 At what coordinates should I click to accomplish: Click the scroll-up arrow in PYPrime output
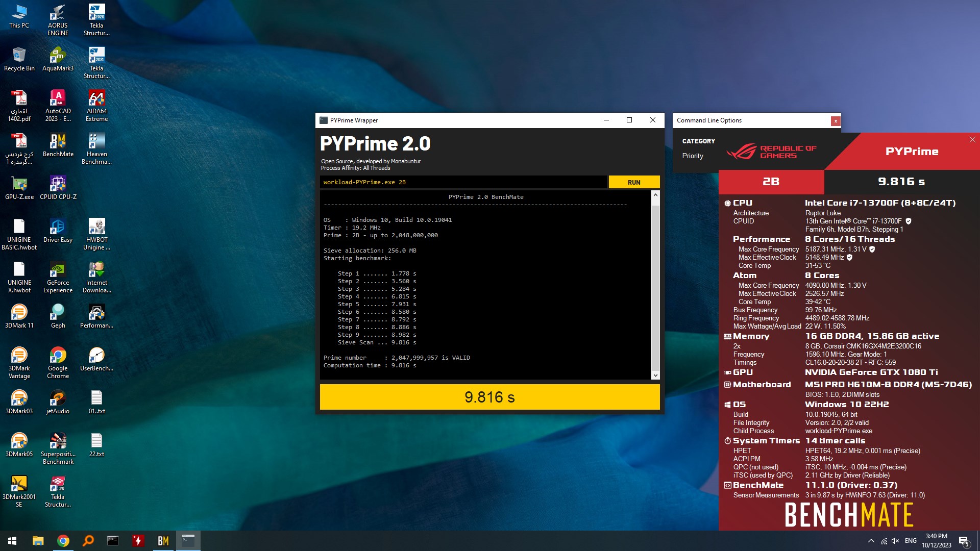pyautogui.click(x=655, y=195)
